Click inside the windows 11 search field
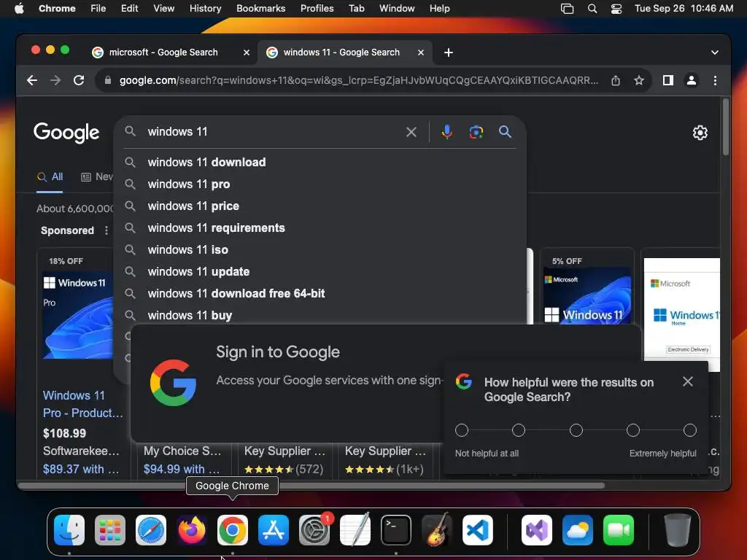The width and height of the screenshot is (747, 560). (271, 132)
